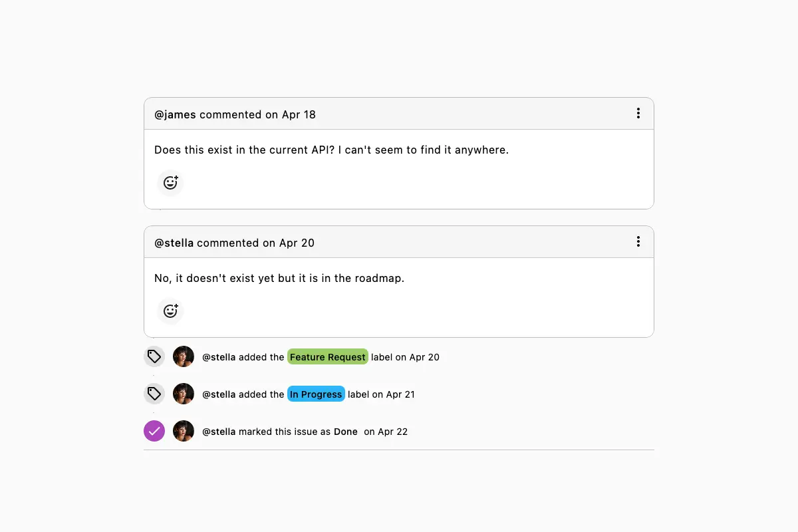Click the tag icon beside Feature Request event

(154, 357)
